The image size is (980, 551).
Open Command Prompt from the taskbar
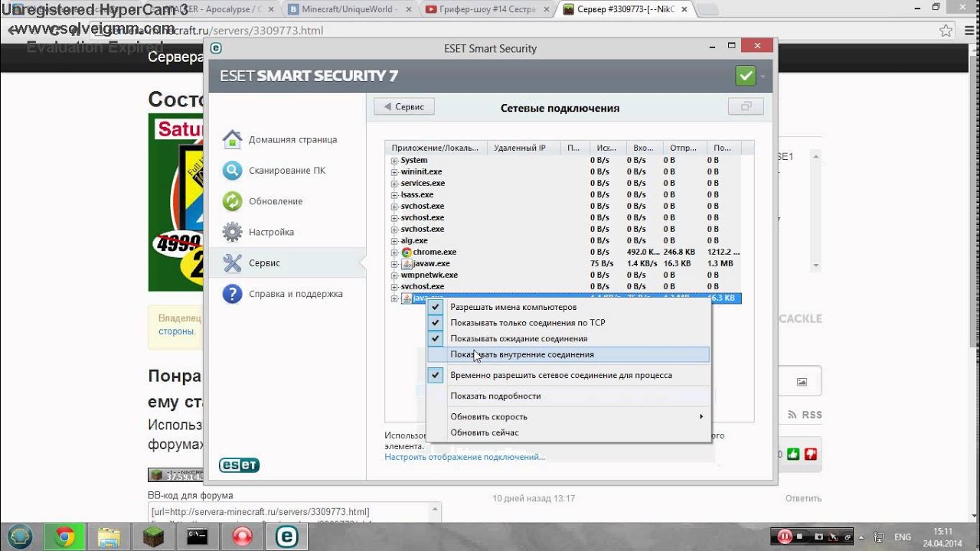click(198, 536)
